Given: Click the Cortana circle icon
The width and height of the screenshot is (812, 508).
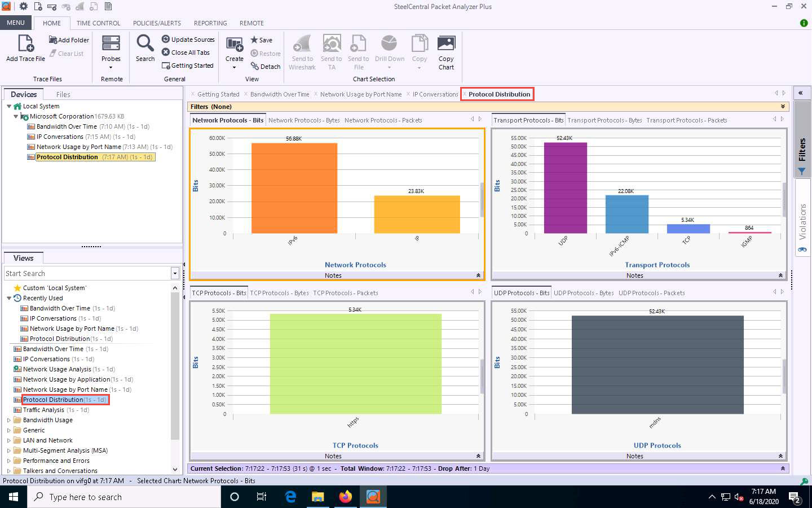Looking at the screenshot, I should (x=235, y=497).
